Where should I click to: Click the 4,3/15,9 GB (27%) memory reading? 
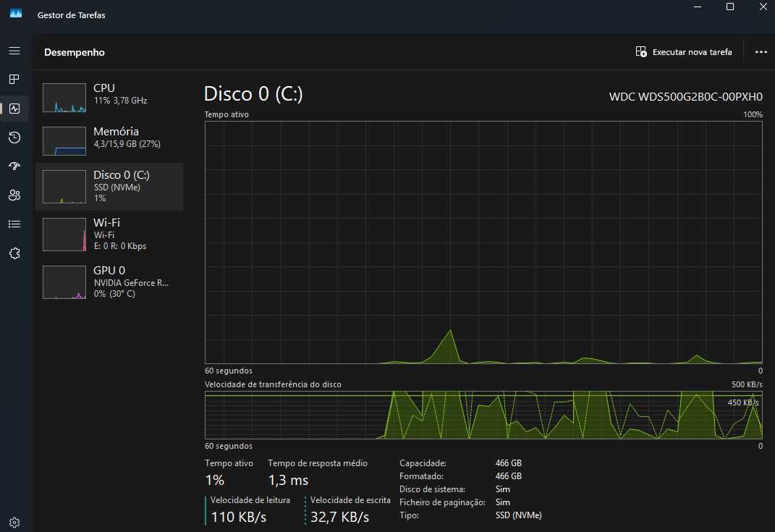[127, 144]
